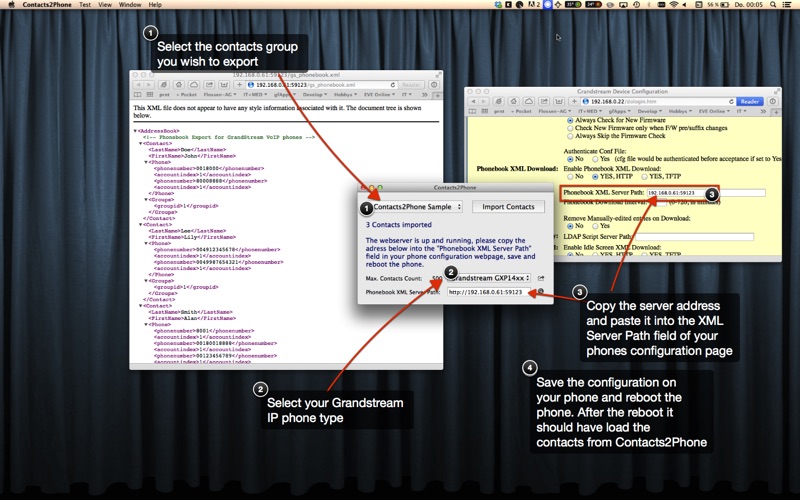The height and width of the screenshot is (500, 800).
Task: Open the Test menu
Action: (x=85, y=5)
